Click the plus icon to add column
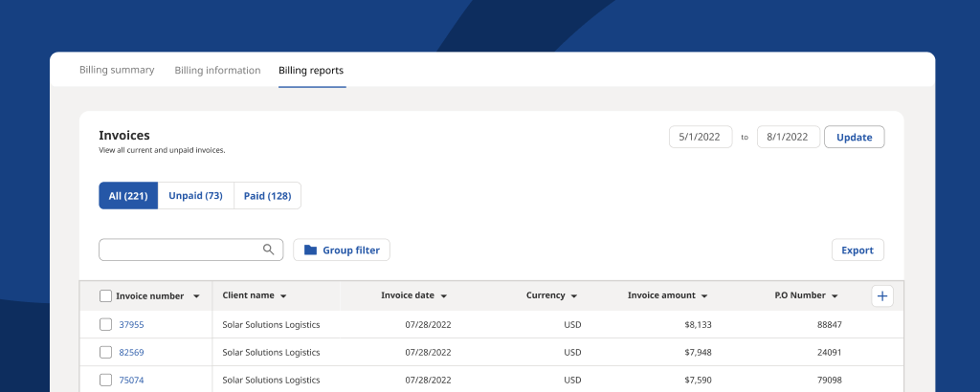 pyautogui.click(x=882, y=296)
